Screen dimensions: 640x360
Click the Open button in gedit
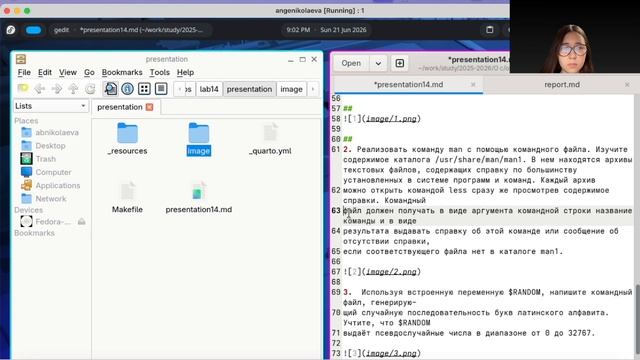pyautogui.click(x=351, y=63)
